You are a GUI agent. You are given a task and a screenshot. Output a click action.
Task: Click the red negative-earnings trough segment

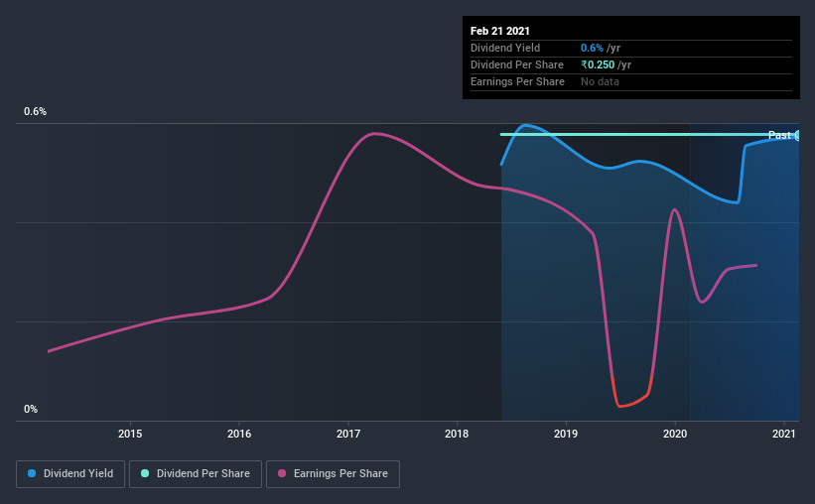coord(631,403)
